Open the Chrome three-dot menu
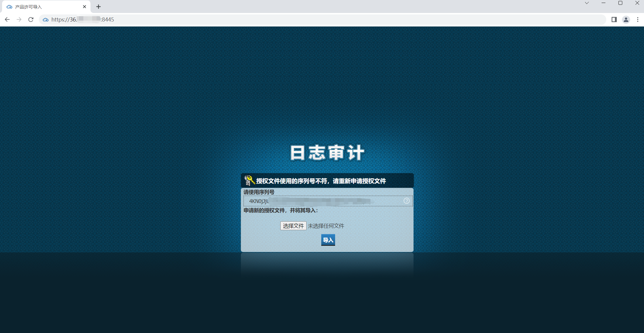 click(638, 19)
